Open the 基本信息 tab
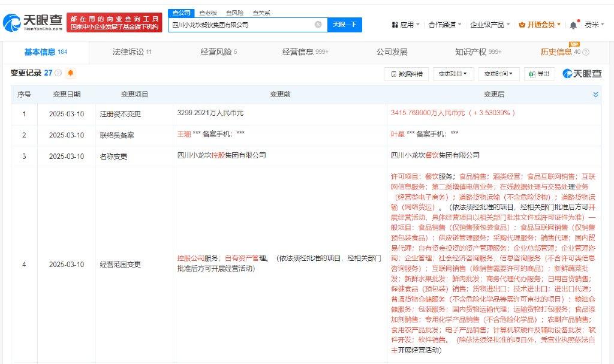Screen dimensions: 614x364 click(46, 52)
